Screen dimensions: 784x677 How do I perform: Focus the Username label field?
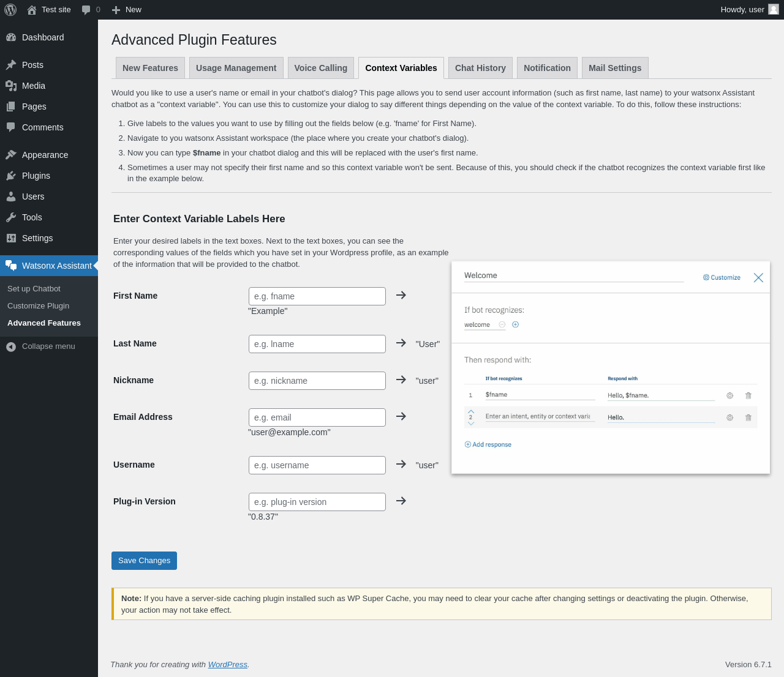(x=317, y=465)
